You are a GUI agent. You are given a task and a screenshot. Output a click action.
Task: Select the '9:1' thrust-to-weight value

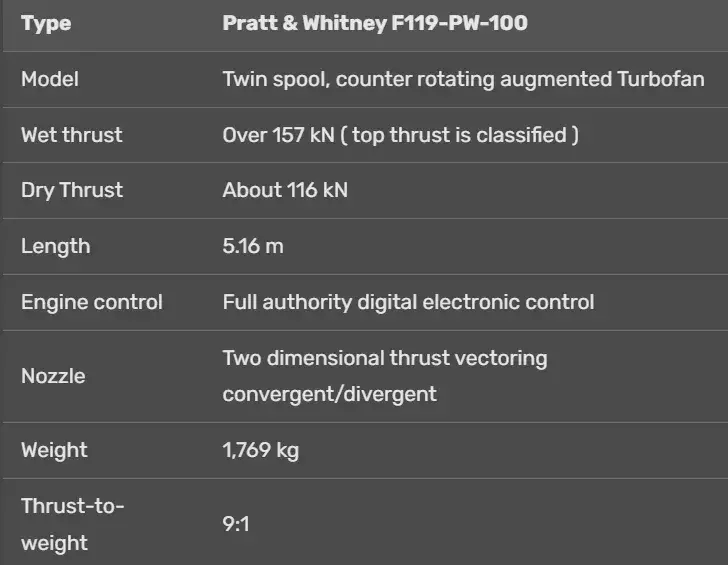[236, 524]
